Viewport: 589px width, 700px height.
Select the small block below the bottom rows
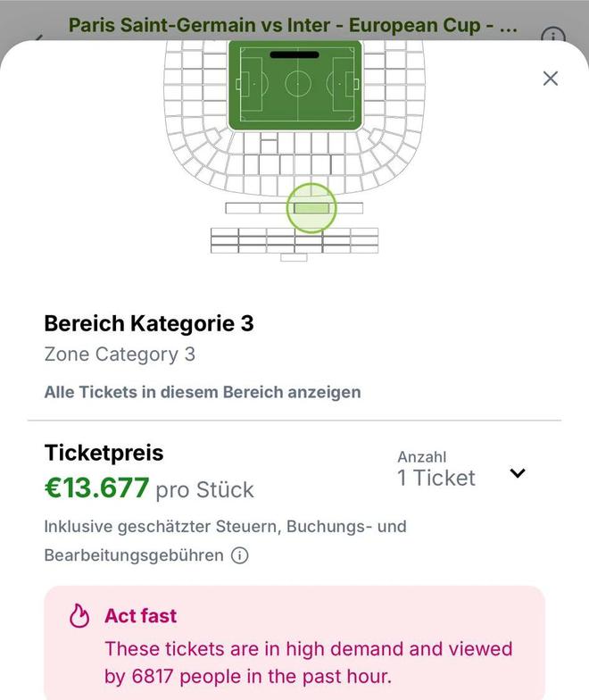tap(294, 257)
